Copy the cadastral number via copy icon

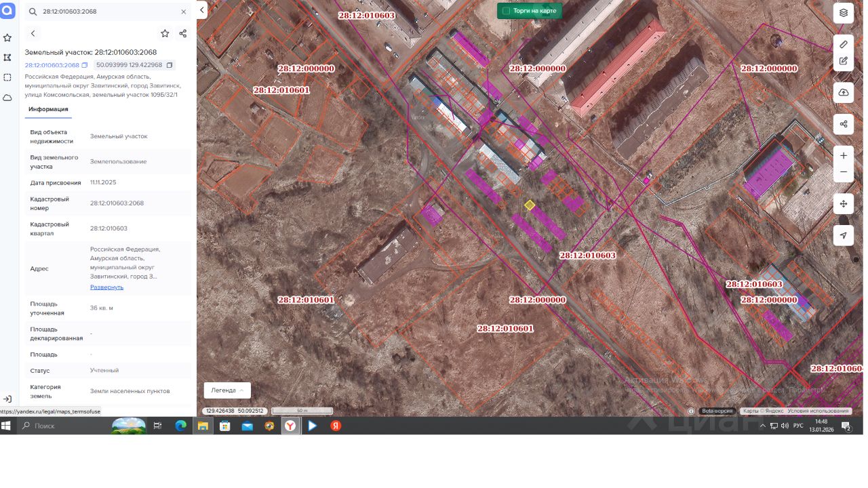[85, 65]
